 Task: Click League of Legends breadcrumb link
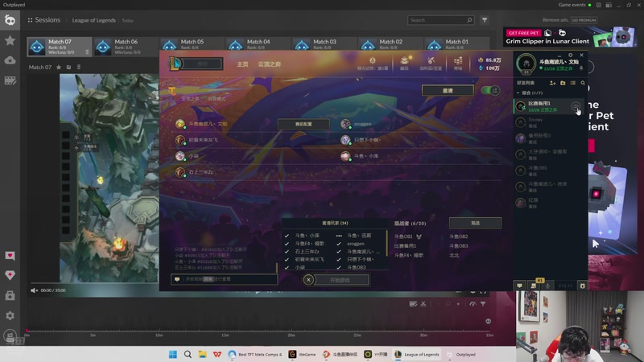(93, 20)
